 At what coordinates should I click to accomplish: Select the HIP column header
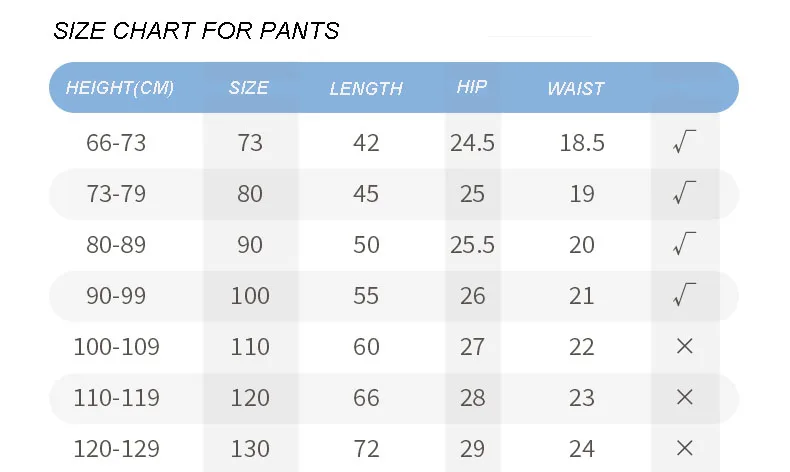tap(472, 87)
